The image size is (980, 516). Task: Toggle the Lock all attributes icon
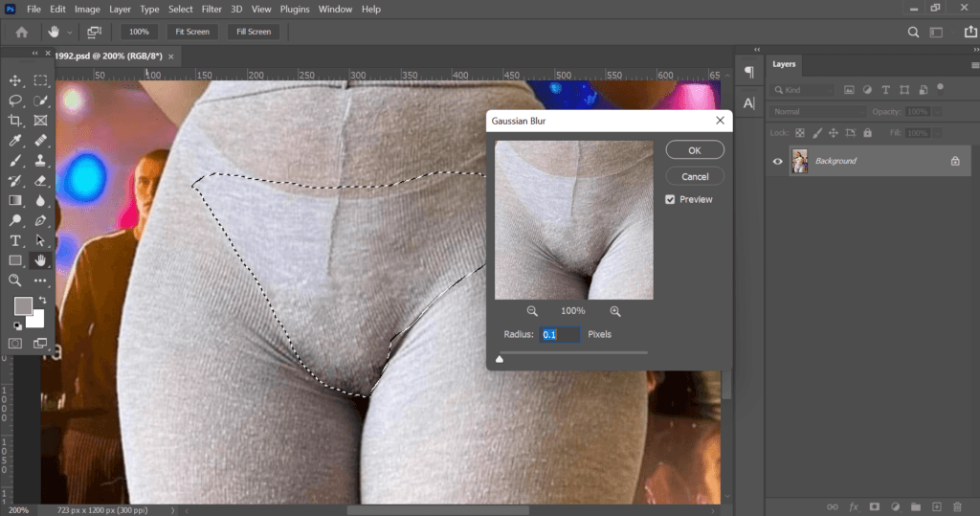pyautogui.click(x=867, y=133)
